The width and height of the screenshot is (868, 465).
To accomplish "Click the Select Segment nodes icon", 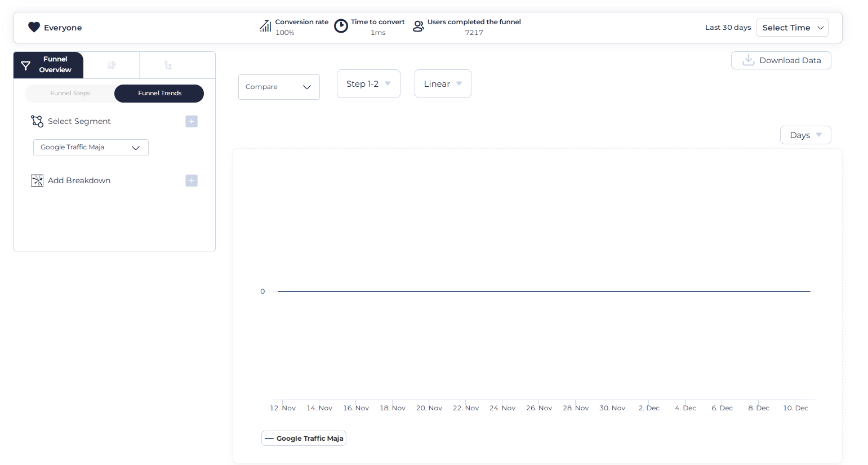I will point(37,121).
